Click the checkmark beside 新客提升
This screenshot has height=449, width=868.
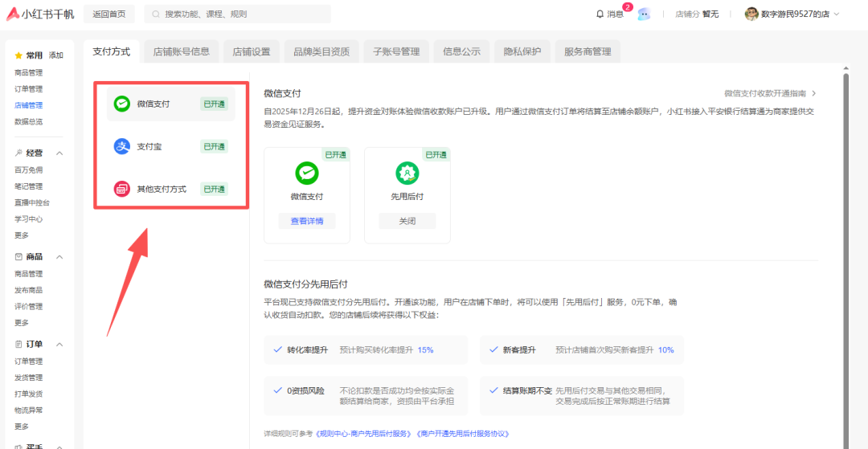pyautogui.click(x=493, y=349)
